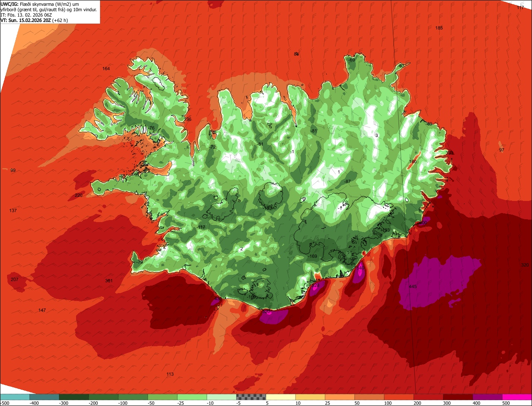Click the "97" value east of Iceland

pyautogui.click(x=502, y=150)
